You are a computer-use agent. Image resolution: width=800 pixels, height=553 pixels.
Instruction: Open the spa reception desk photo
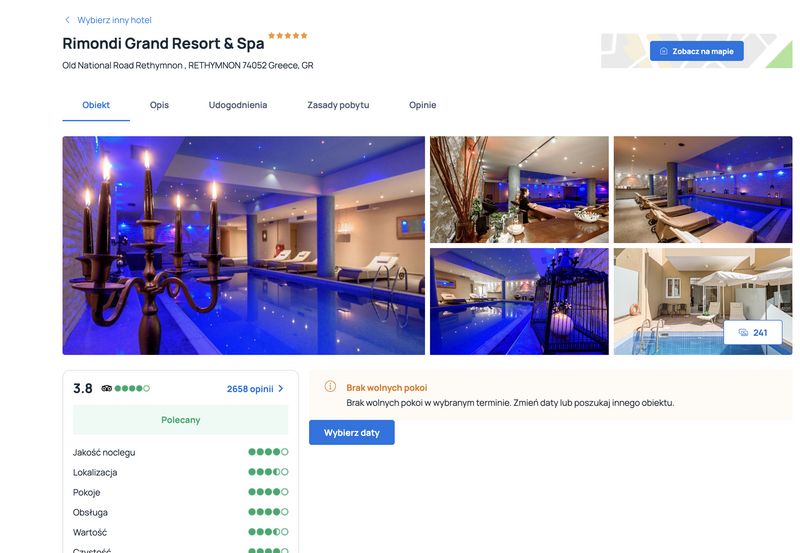click(519, 189)
